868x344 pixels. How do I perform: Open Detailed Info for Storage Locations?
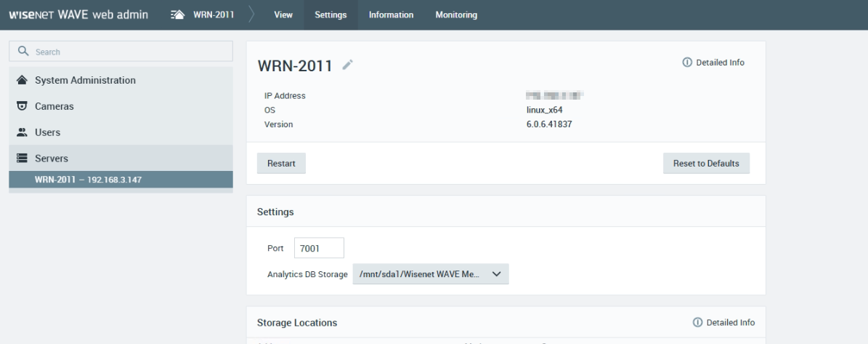723,322
